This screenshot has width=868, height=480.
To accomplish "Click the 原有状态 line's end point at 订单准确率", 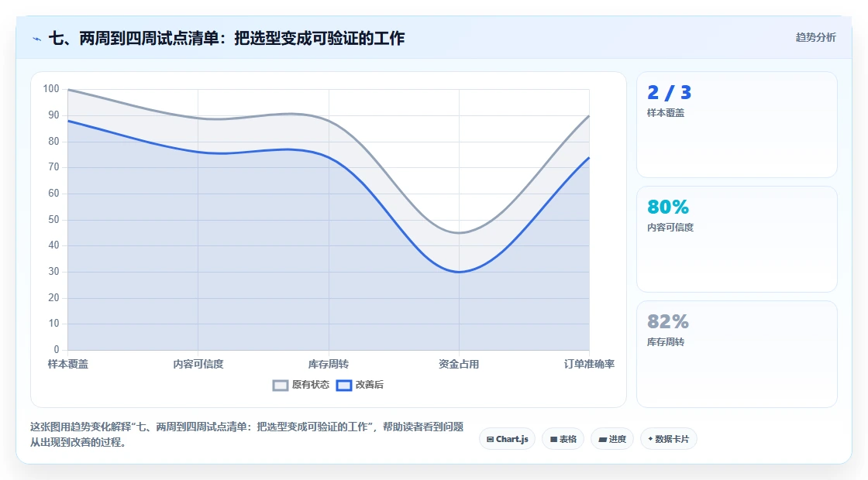I will click(x=589, y=115).
